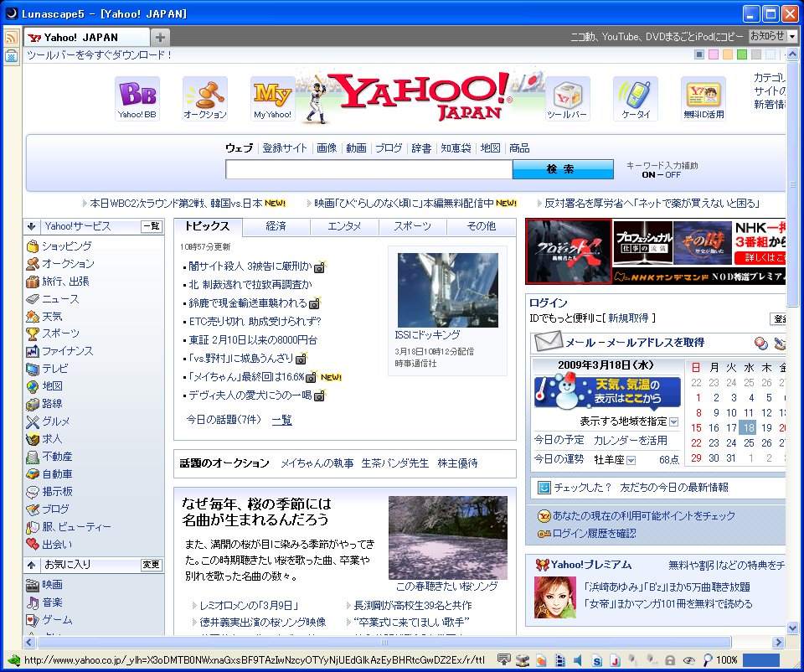
Task: Switch to the その他 news tab
Action: 481,226
